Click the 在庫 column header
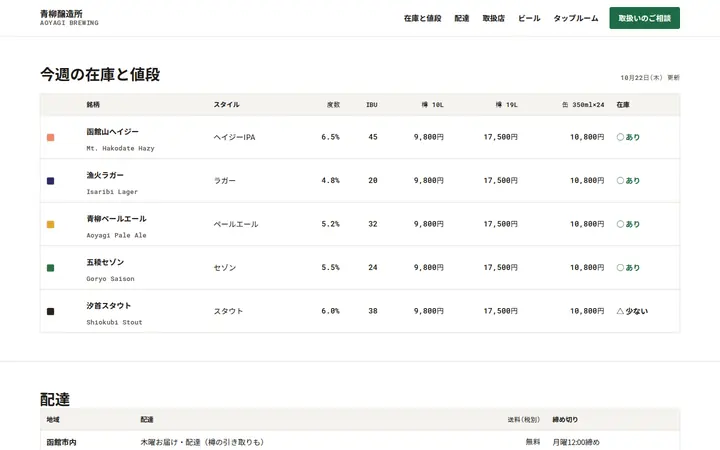The width and height of the screenshot is (720, 450). pos(623,105)
